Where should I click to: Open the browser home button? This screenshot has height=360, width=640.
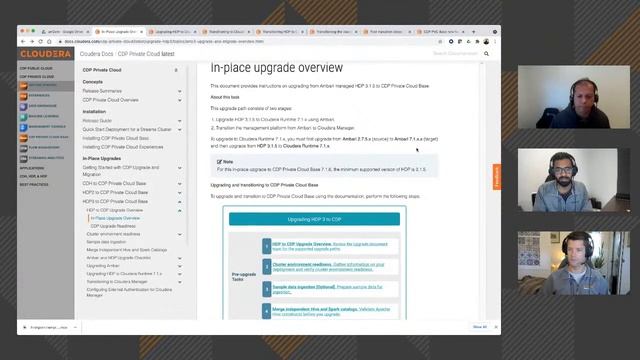pyautogui.click(x=49, y=42)
